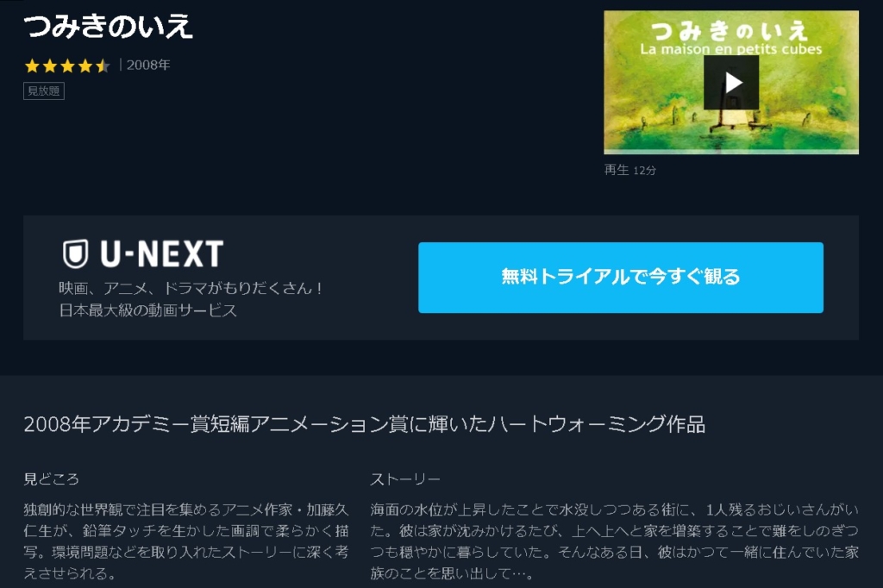The height and width of the screenshot is (588, 883).
Task: Click the 2008年 release year text
Action: point(148,66)
